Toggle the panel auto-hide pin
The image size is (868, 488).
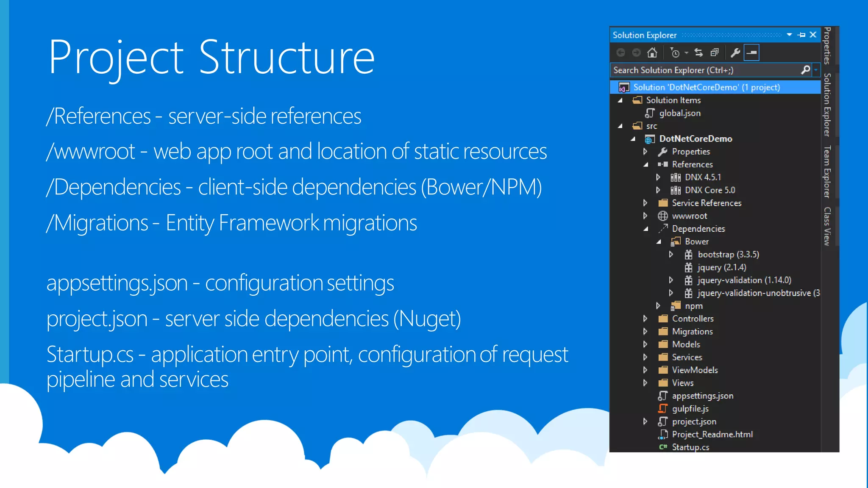pyautogui.click(x=801, y=35)
